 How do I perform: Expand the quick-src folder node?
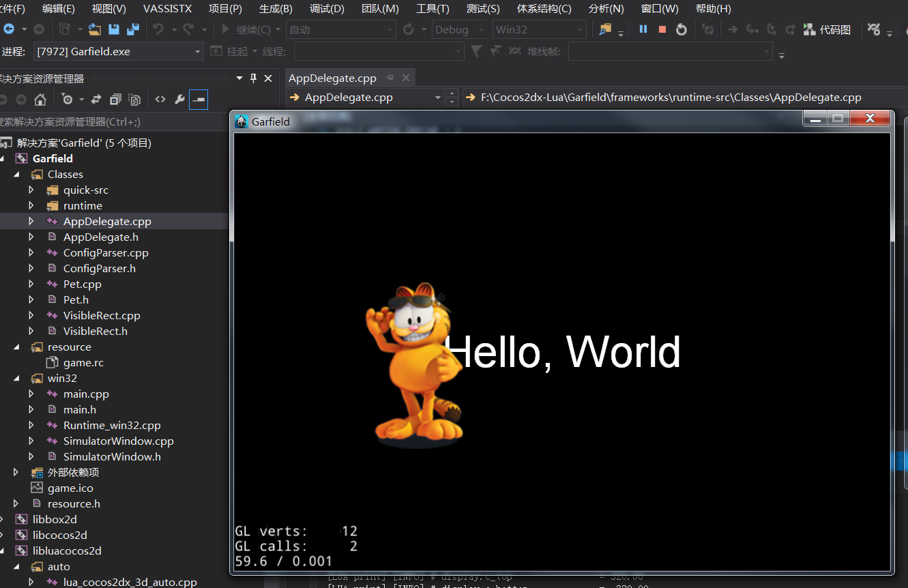(x=31, y=190)
